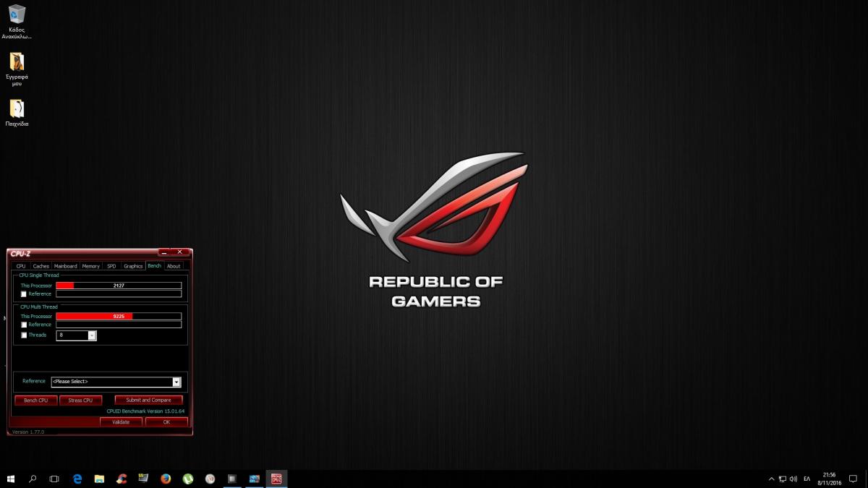Open the Recycle Bin desktop icon
This screenshot has height=488, width=868.
coord(17,21)
